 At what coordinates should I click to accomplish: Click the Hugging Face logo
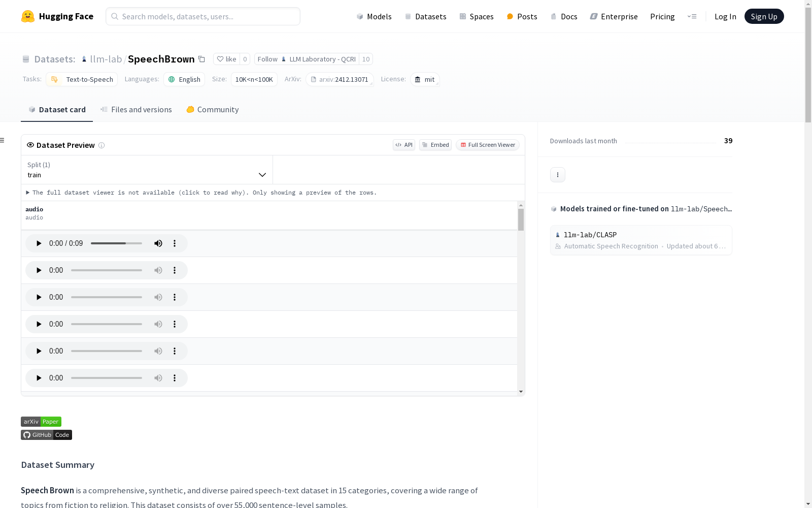[x=57, y=16]
